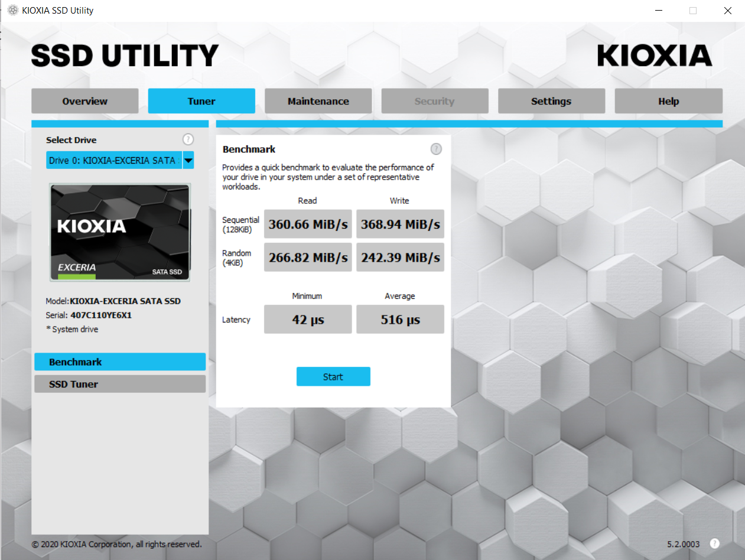This screenshot has width=745, height=560.
Task: Click the Sequential Read value 360.66 MiB/s
Action: click(308, 224)
